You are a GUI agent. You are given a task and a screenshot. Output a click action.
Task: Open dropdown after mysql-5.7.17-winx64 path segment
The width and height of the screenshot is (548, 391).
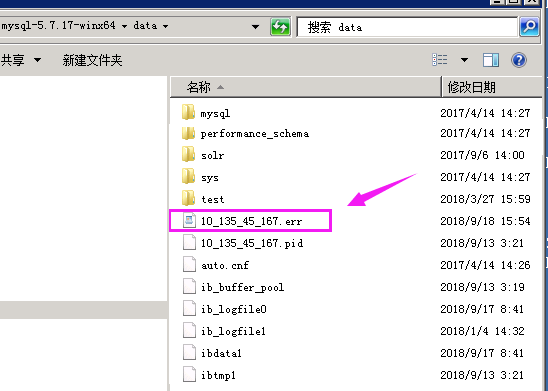(x=124, y=26)
